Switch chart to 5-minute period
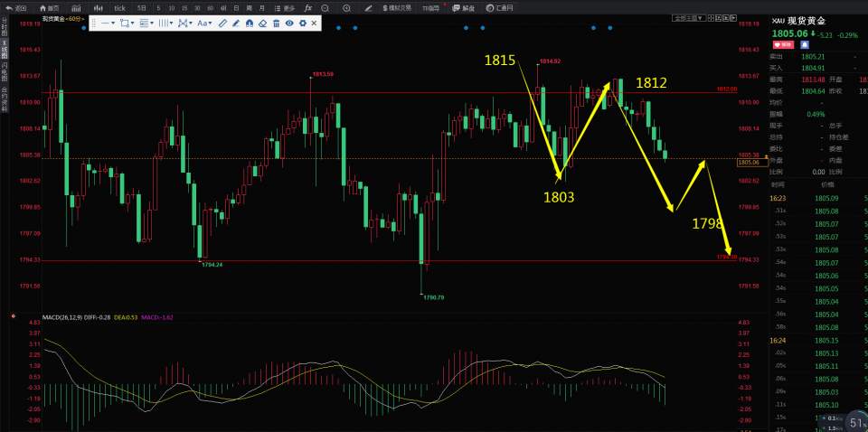Screen dimensions: 868x432 tap(159, 8)
